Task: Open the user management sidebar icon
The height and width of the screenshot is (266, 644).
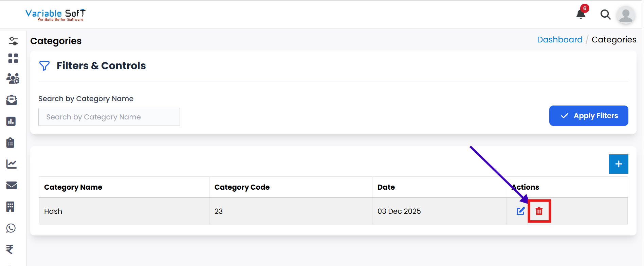Action: [13, 79]
